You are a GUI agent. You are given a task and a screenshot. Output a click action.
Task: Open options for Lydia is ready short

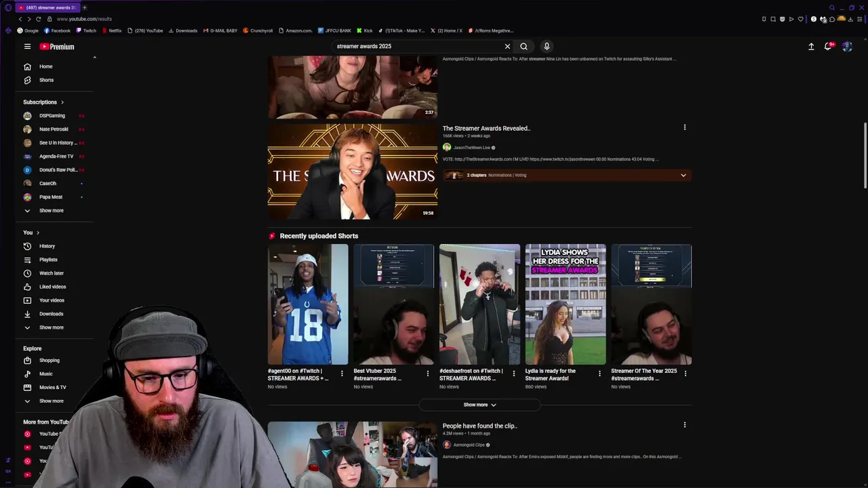click(x=599, y=373)
